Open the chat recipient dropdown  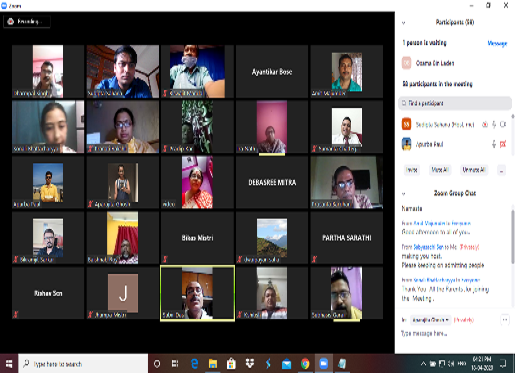[430, 320]
